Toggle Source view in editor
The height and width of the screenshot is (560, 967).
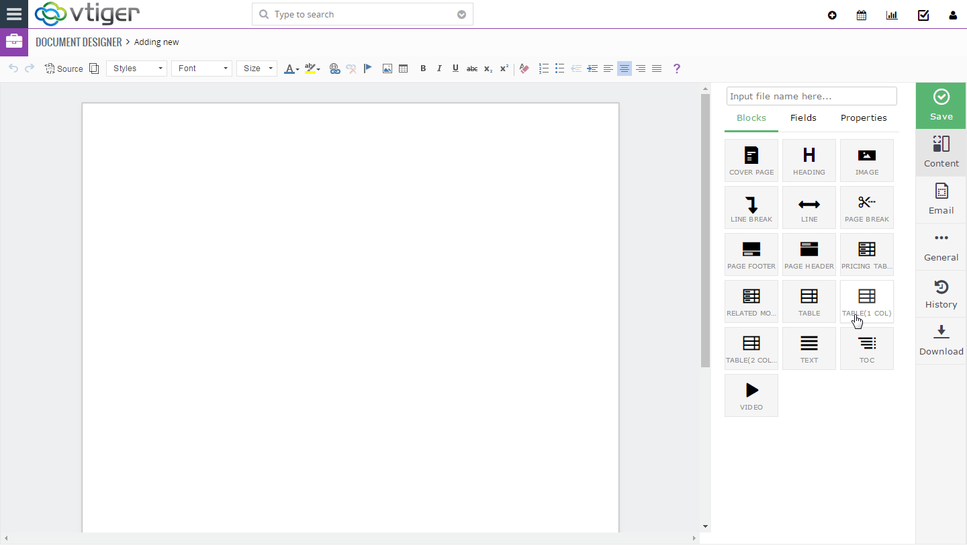[x=64, y=68]
